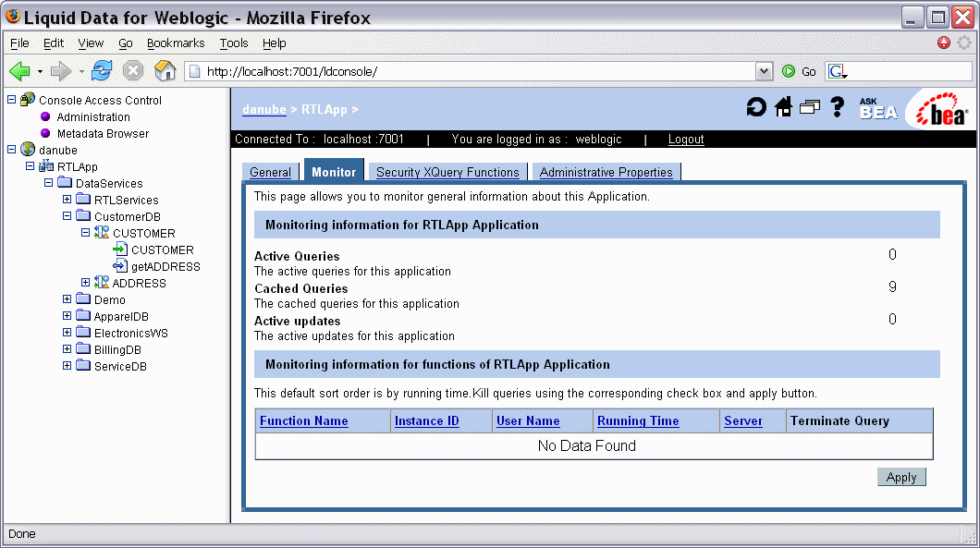Click the Ask BEA icon
980x548 pixels.
tap(878, 109)
